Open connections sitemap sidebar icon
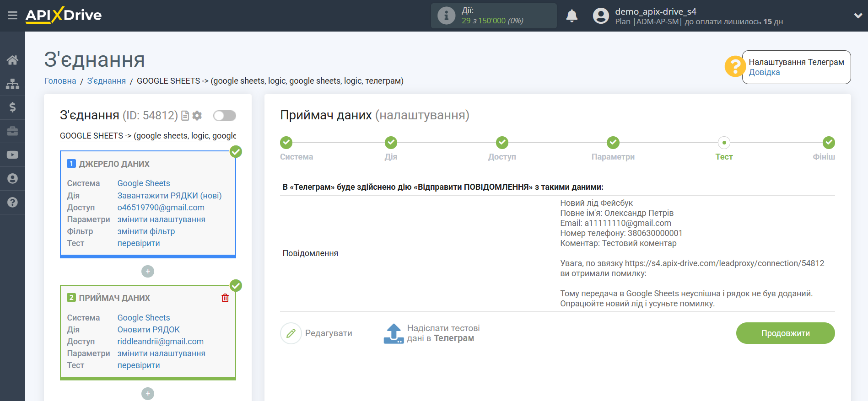868x401 pixels. pyautogui.click(x=12, y=84)
